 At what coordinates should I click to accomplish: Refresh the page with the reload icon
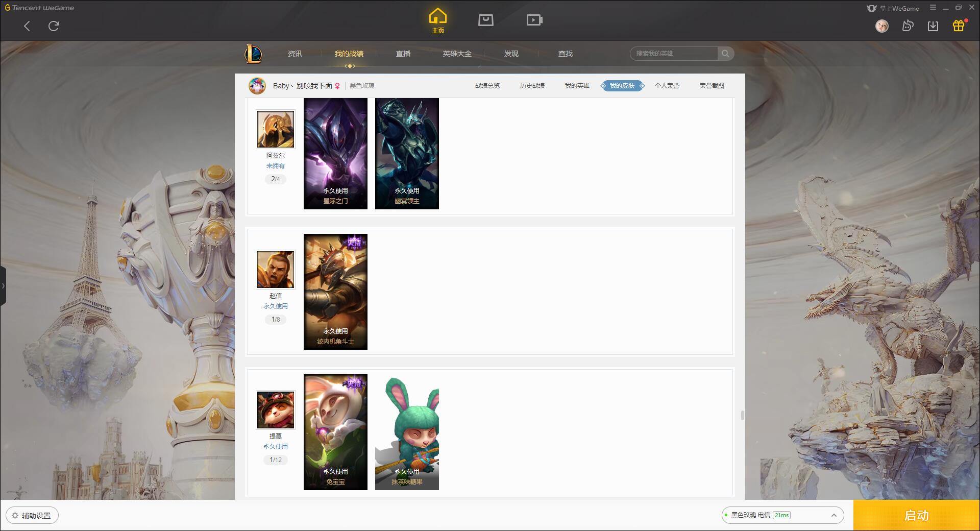pyautogui.click(x=54, y=26)
